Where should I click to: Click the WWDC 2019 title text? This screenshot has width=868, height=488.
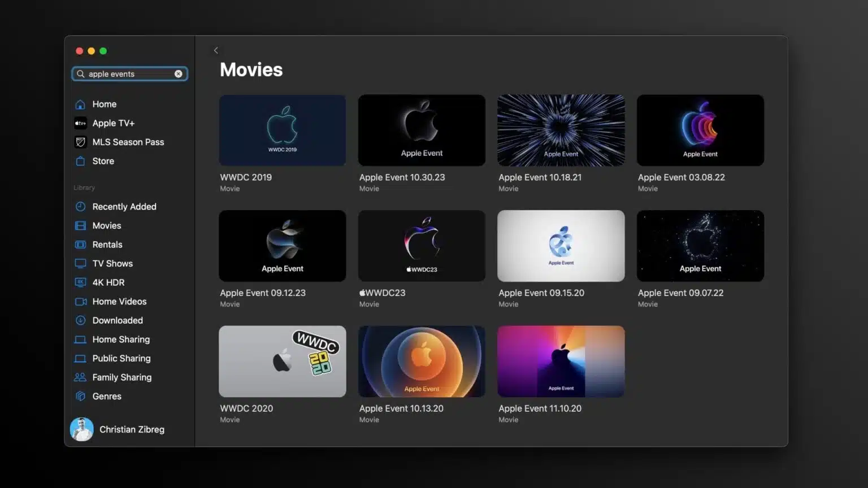(246, 177)
